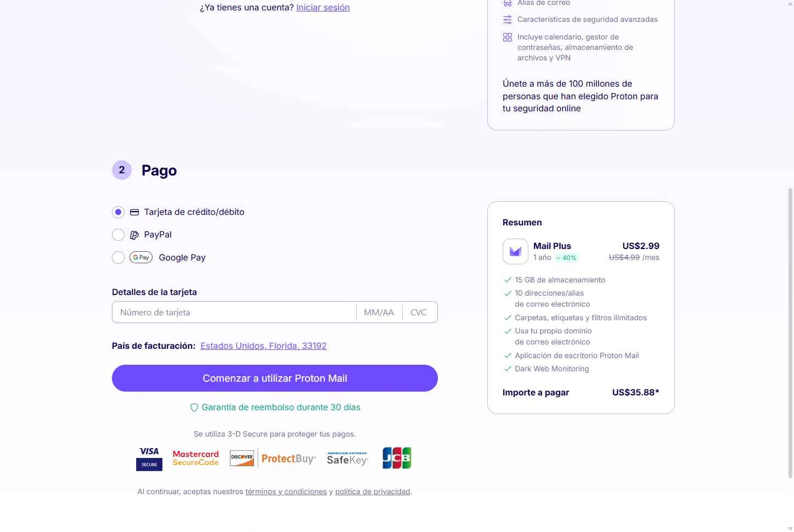This screenshot has width=794, height=532.
Task: Click the checkmark beside Usa tu propio dominio
Action: click(508, 331)
